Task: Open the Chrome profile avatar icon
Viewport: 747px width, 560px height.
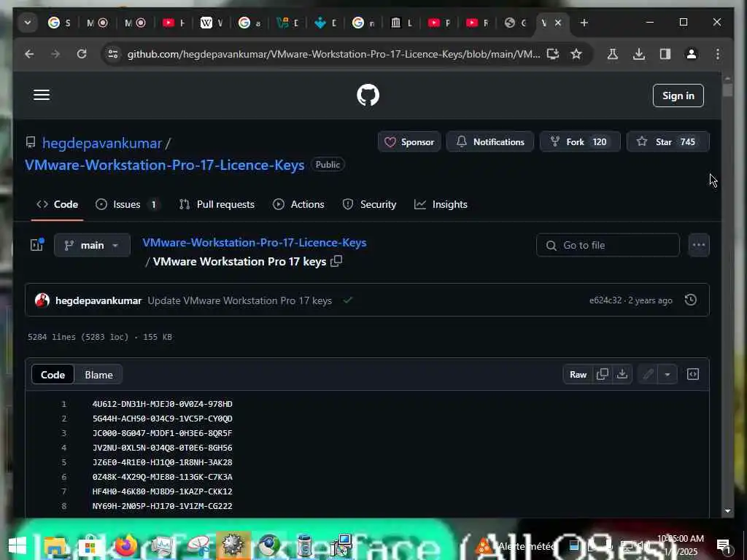Action: [x=692, y=54]
